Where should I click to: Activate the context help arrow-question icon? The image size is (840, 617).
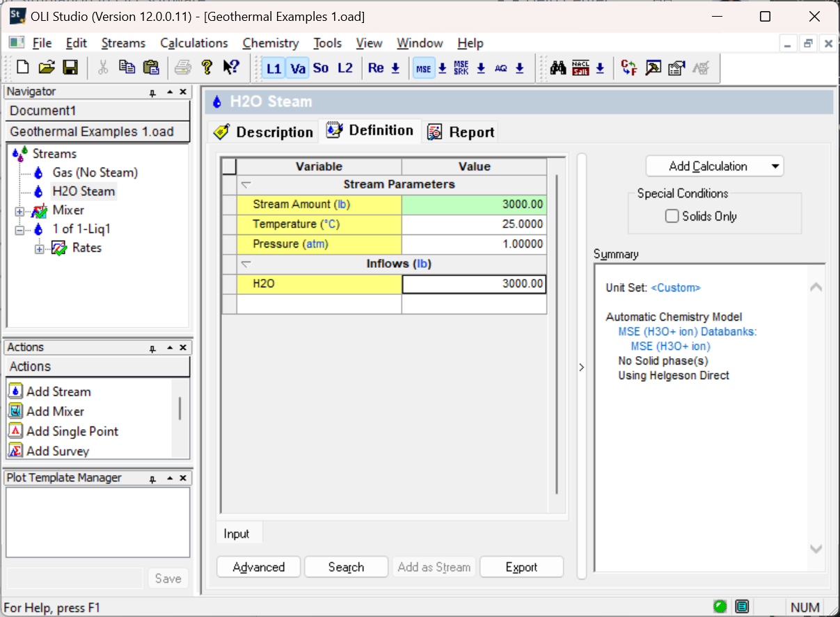coord(231,67)
